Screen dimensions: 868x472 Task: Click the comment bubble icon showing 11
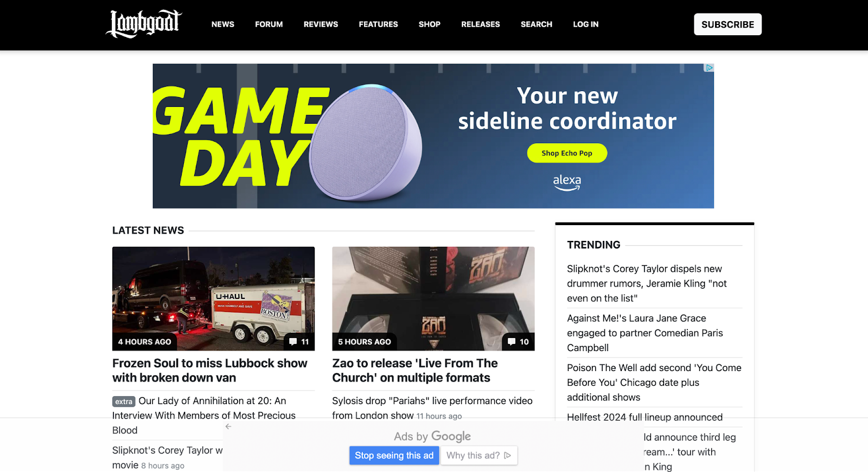point(293,342)
